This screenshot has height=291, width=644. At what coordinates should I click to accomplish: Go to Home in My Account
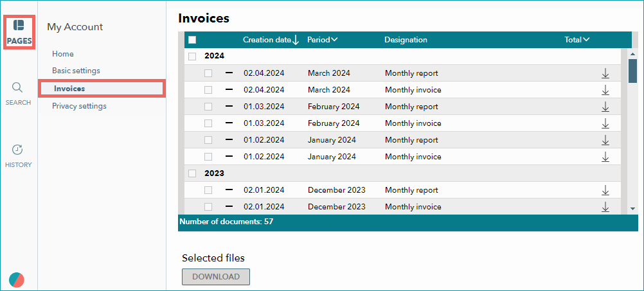tap(63, 54)
